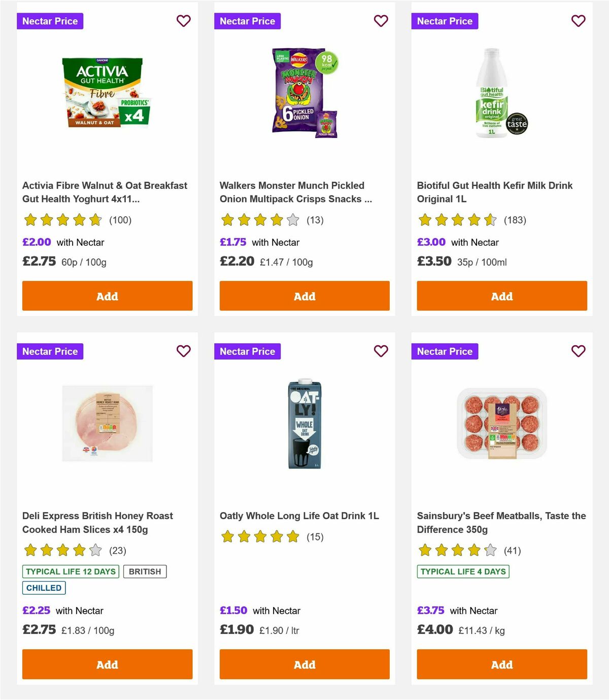Click the Nectar Price badge on Activia yoghurt

coord(50,21)
